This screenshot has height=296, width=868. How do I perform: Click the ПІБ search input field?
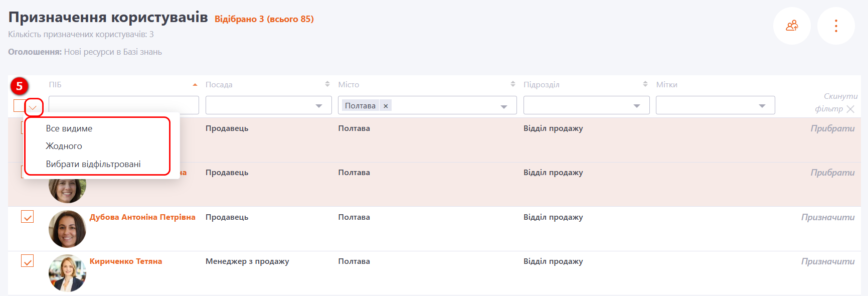point(123,105)
